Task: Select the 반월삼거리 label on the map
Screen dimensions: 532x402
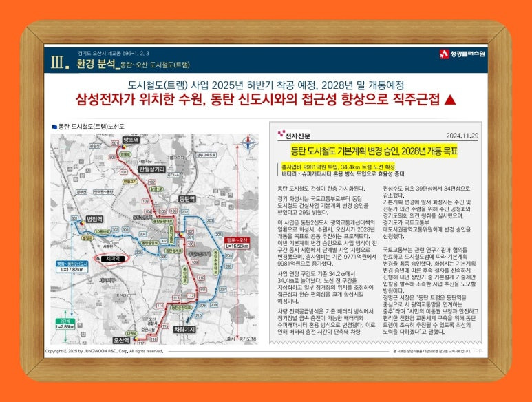Action: point(152,169)
